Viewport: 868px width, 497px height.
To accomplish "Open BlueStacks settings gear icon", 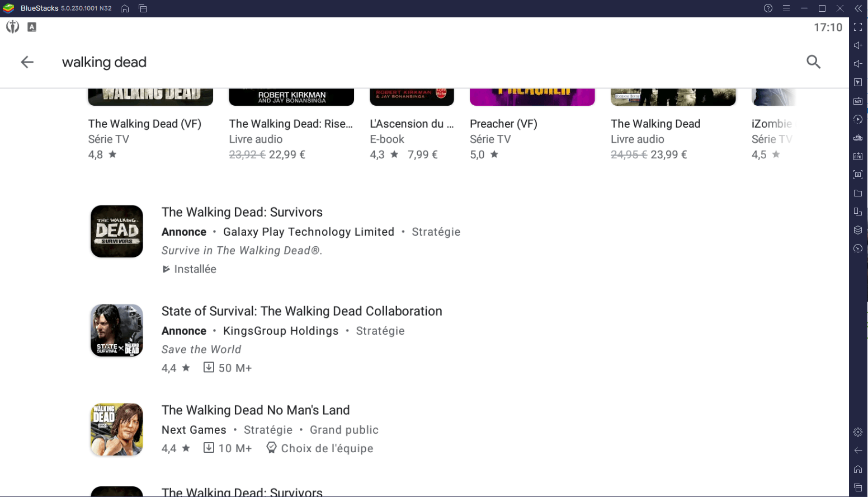I will 858,432.
